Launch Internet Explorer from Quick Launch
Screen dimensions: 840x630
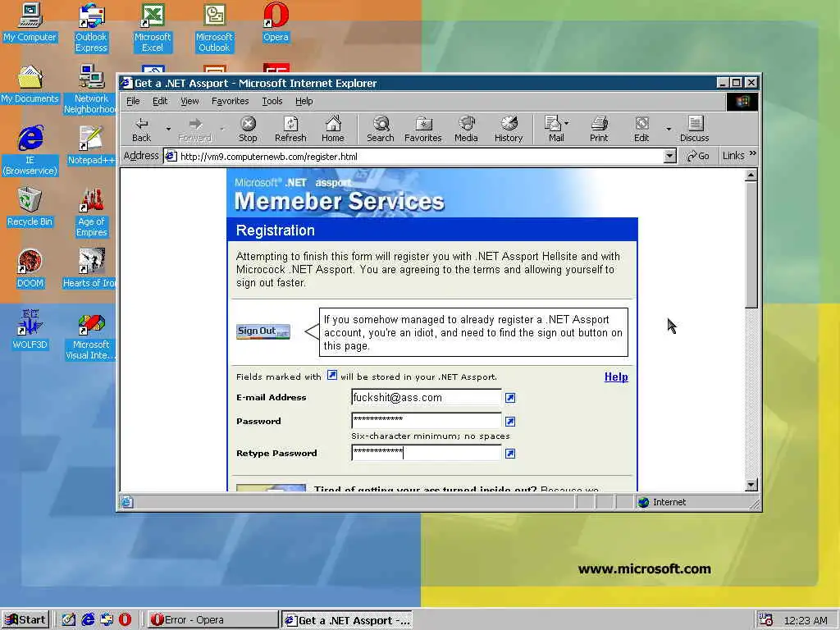point(88,619)
